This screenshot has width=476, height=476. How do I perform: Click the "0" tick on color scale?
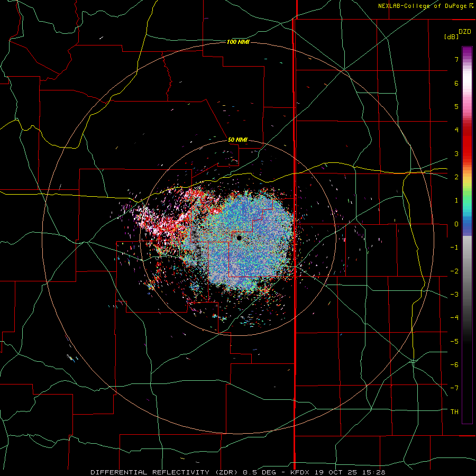tap(456, 224)
